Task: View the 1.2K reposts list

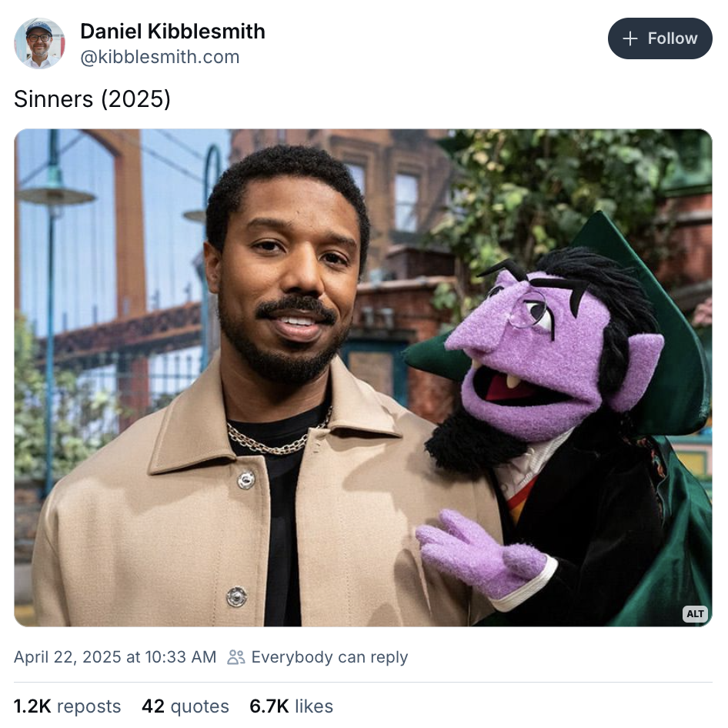Action: [67, 706]
